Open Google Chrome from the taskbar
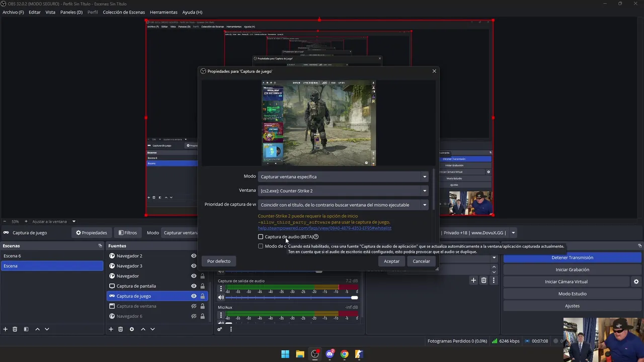Screen dimensions: 644x362 coord(344,354)
